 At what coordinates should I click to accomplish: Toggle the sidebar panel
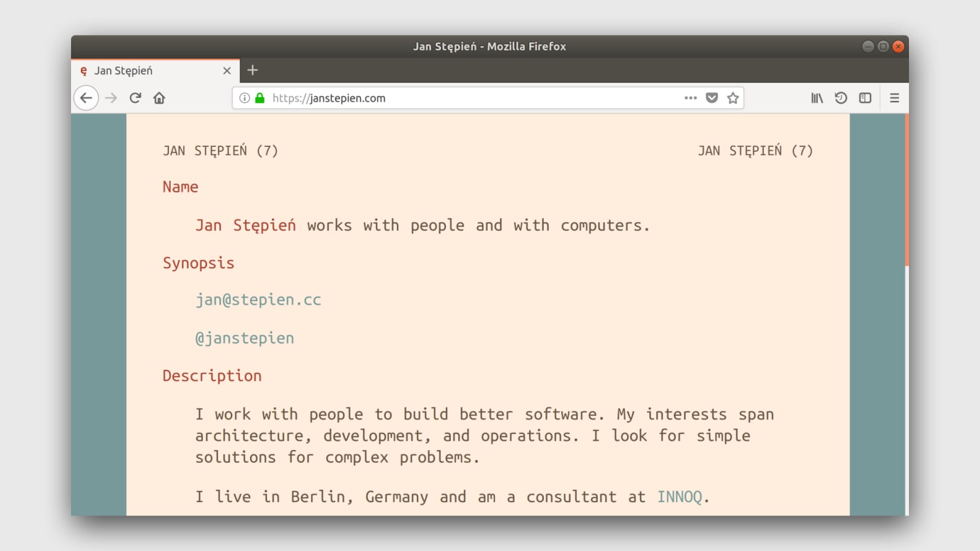[865, 98]
